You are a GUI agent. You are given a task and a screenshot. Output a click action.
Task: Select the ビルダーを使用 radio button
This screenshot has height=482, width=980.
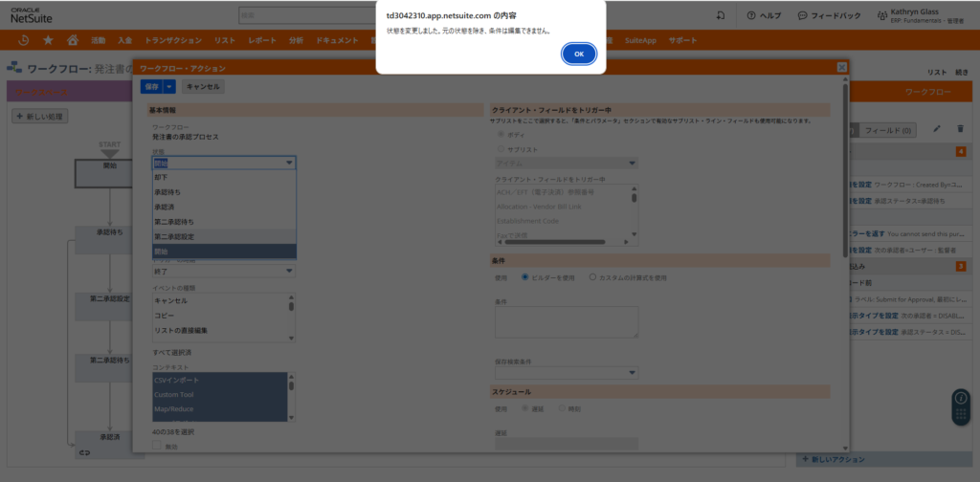coord(524,277)
